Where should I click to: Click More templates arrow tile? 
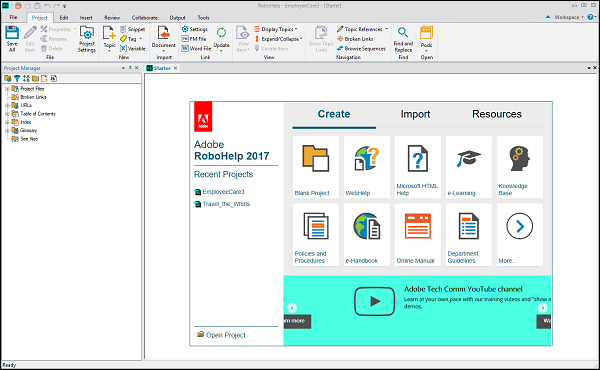pos(520,235)
